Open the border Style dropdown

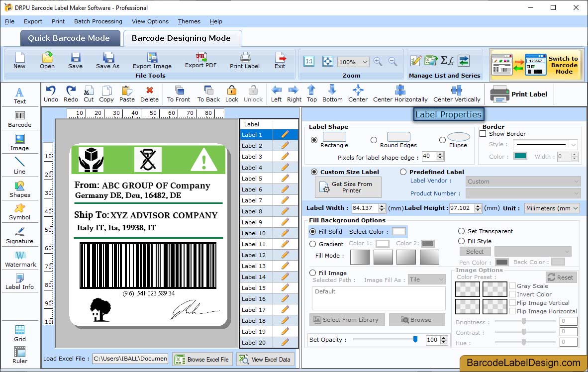point(545,144)
